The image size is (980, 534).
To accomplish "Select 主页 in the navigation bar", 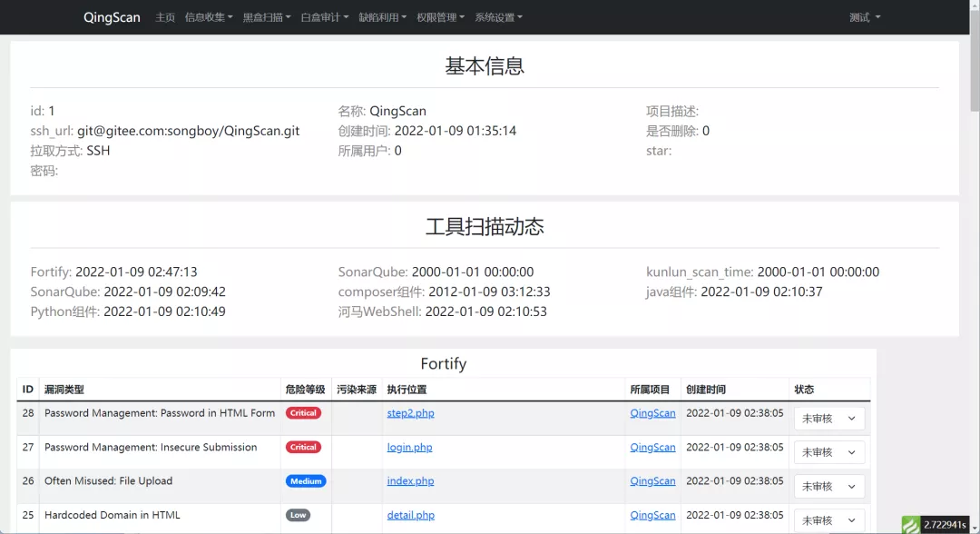I will point(164,16).
